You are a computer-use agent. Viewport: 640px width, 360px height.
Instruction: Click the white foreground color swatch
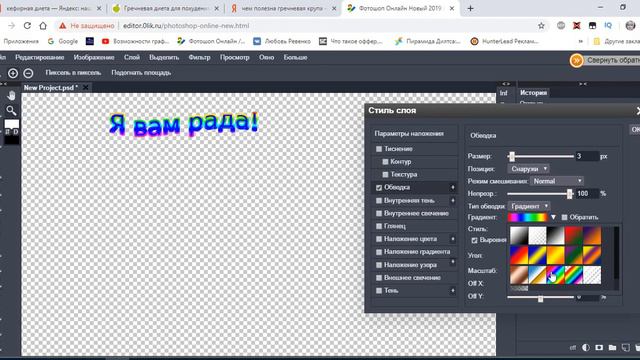pos(11,124)
